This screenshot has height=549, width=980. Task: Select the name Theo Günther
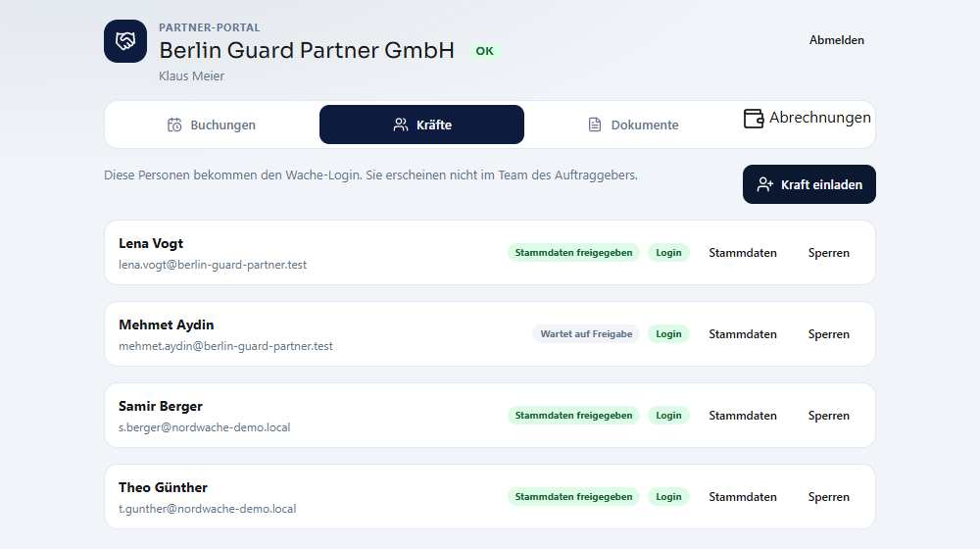163,487
